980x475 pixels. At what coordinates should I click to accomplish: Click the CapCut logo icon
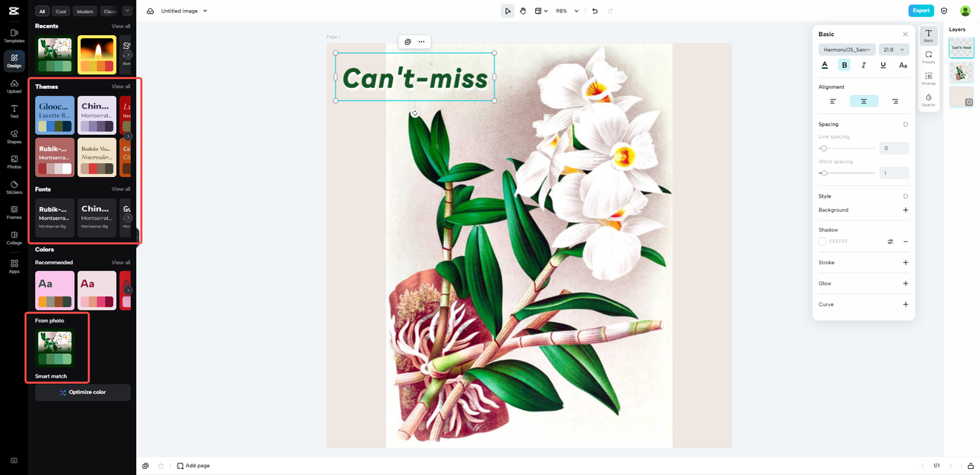14,11
